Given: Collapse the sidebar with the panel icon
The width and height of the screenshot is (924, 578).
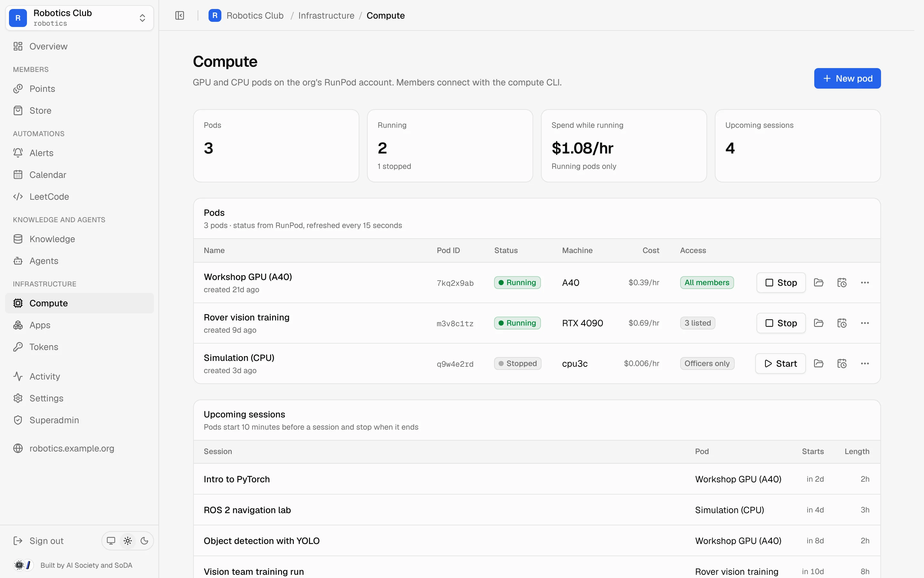Looking at the screenshot, I should pyautogui.click(x=179, y=15).
